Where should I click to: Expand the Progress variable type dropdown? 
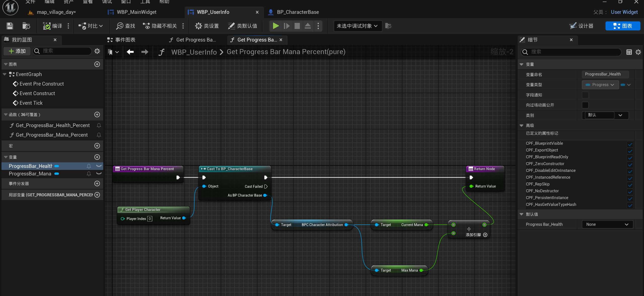coord(600,85)
